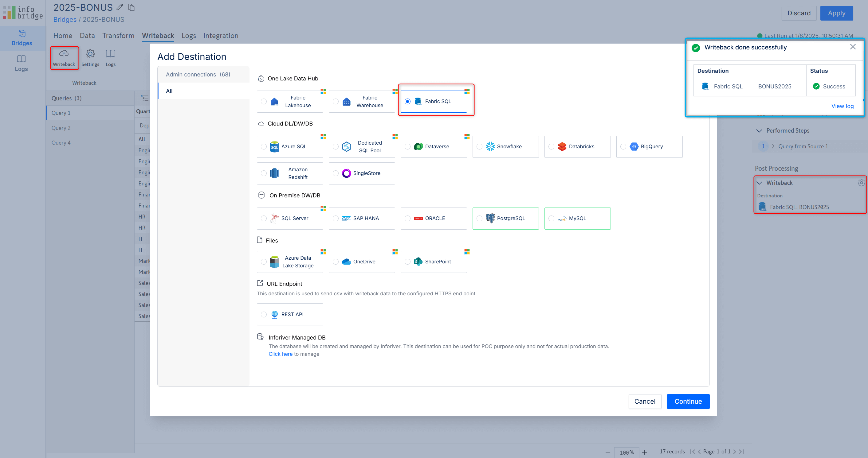Viewport: 868px width, 458px height.
Task: Click the BigQuery icon
Action: click(634, 146)
